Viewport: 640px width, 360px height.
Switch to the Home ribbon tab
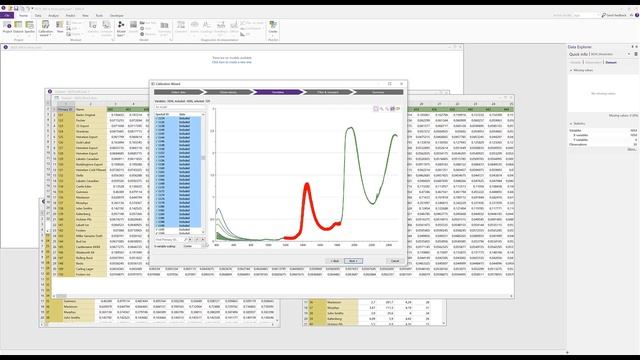pyautogui.click(x=23, y=16)
